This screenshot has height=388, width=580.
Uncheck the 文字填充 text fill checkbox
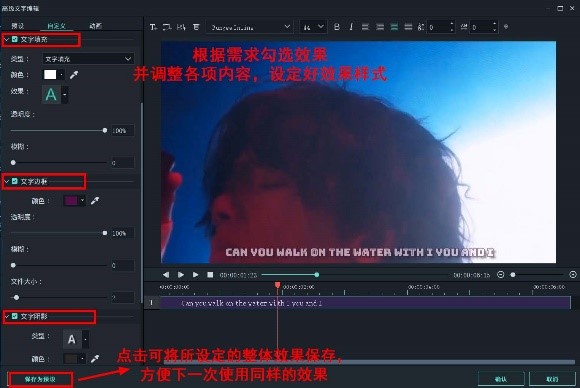(x=15, y=39)
